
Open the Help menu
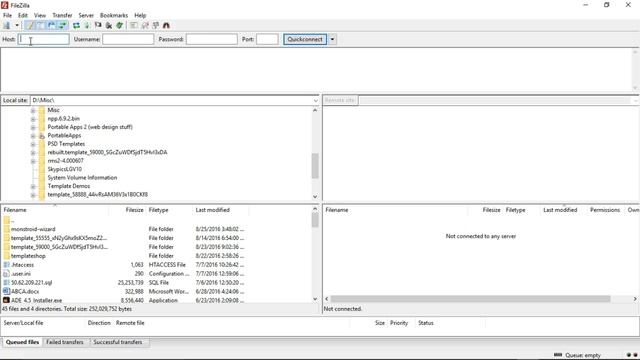click(140, 15)
